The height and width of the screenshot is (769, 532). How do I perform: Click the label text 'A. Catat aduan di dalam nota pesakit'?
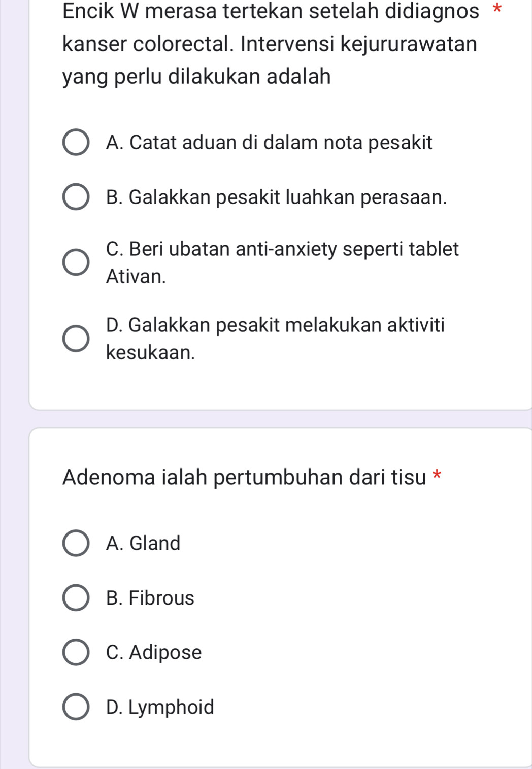[269, 143]
